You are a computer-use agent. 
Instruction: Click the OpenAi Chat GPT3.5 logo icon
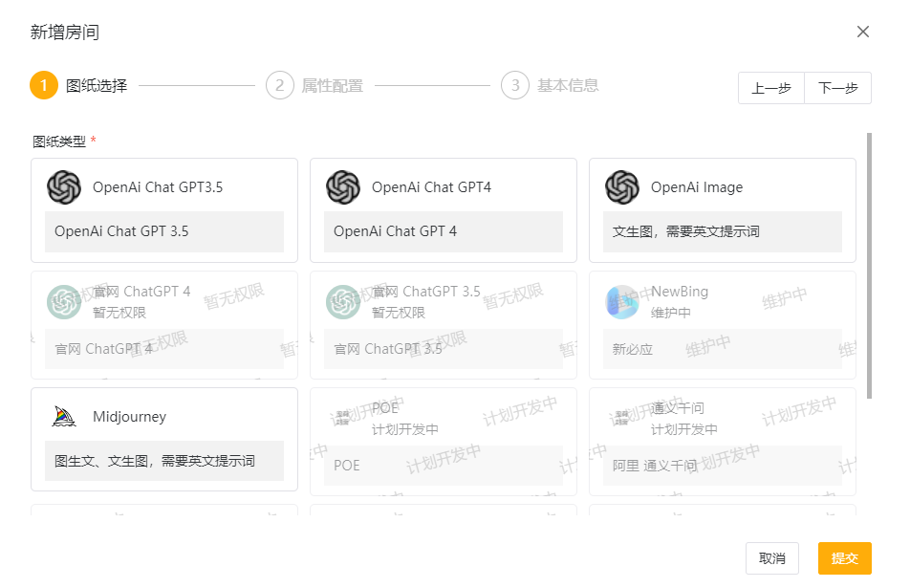click(x=64, y=186)
